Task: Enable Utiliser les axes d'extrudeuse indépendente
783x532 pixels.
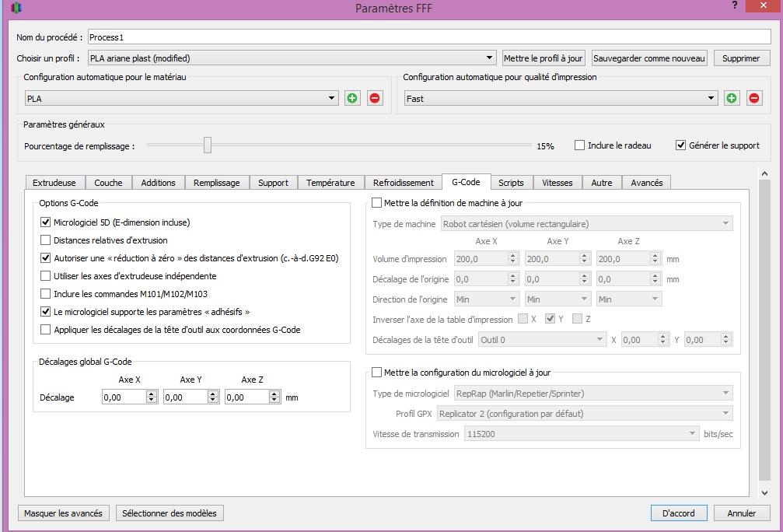Action: tap(45, 276)
